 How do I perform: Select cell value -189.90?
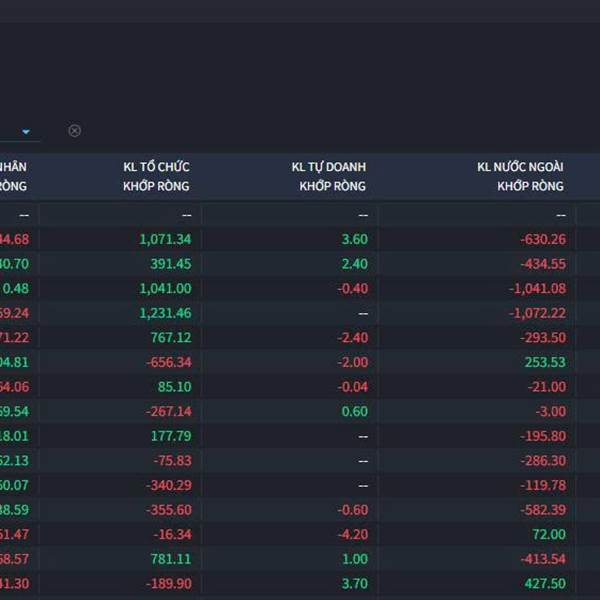coord(169,584)
